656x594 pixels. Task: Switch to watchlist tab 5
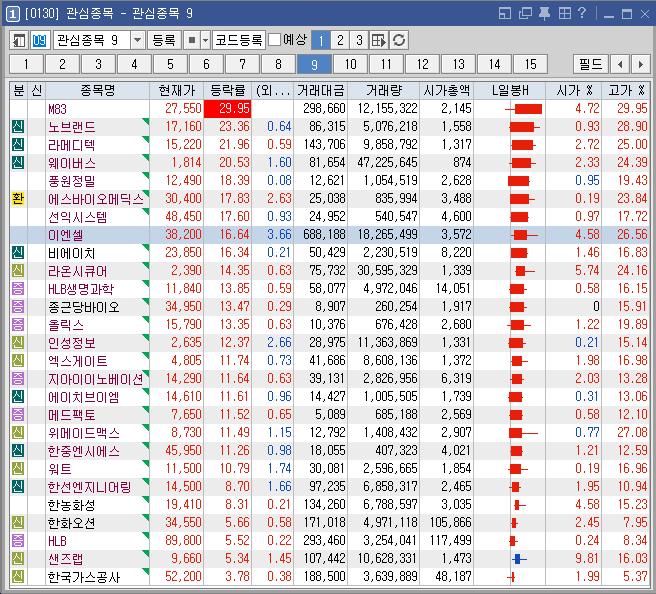coord(170,64)
